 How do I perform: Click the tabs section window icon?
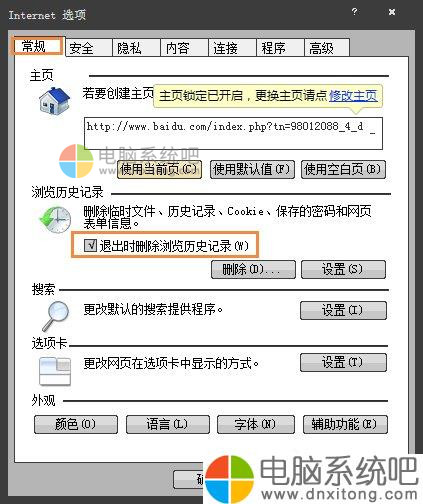click(55, 371)
